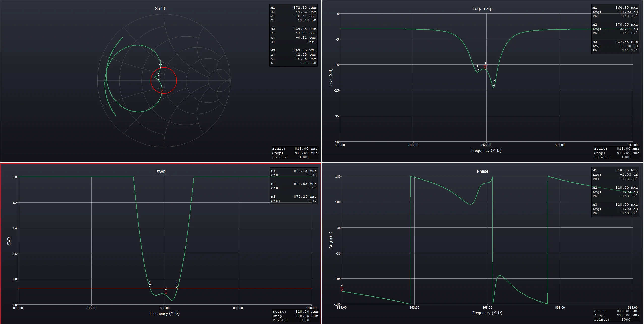This screenshot has height=324, width=644.
Task: Click the Log. mag. chart title
Action: 482,9
